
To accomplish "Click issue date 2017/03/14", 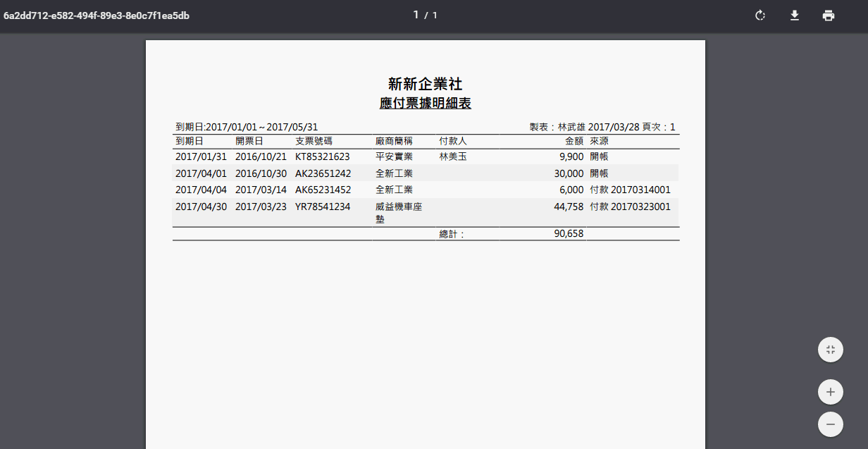I will pyautogui.click(x=261, y=190).
